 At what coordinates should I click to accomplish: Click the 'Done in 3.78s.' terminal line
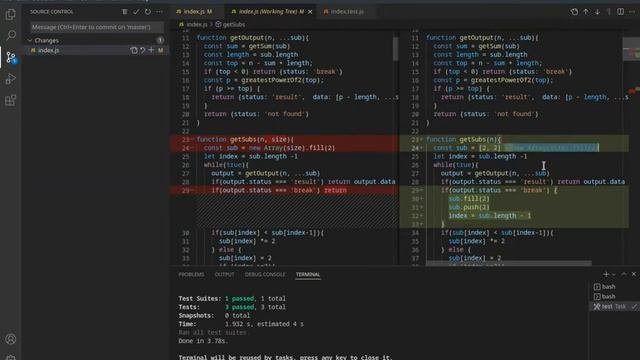pyautogui.click(x=203, y=341)
